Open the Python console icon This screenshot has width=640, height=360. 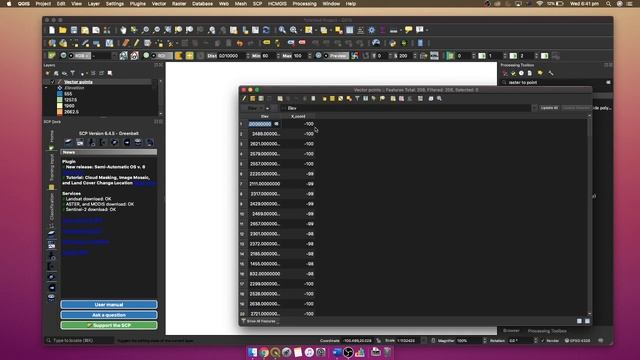pos(393,43)
